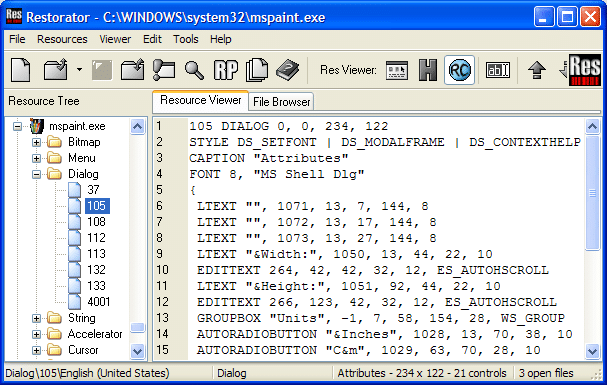This screenshot has height=385, width=607.
Task: Expand the Cursor folder node
Action: tap(36, 350)
